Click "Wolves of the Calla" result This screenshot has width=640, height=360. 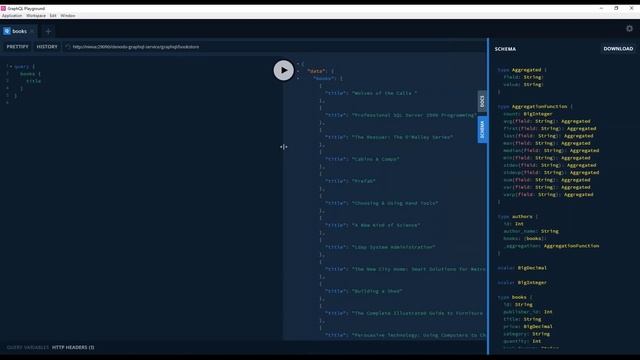click(x=384, y=93)
